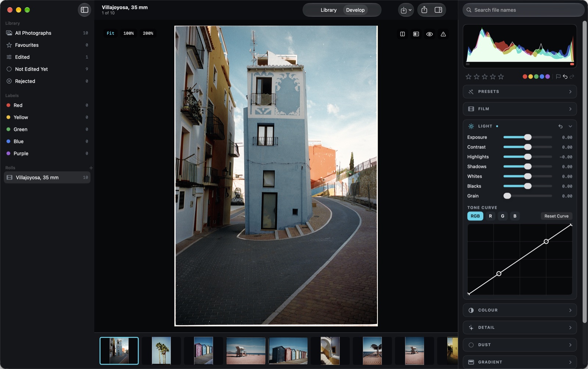Image resolution: width=588 pixels, height=369 pixels.
Task: Enable the split compare view icon
Action: pos(402,34)
